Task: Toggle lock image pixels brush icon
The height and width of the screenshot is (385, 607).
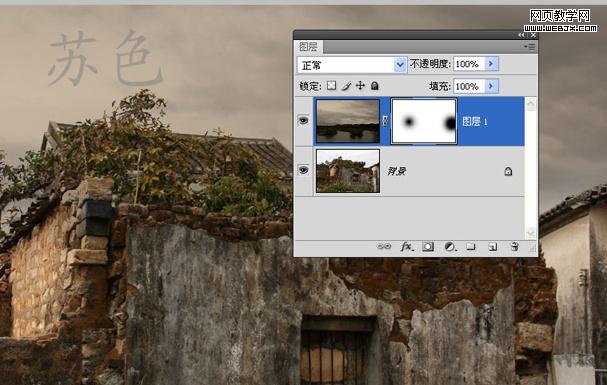Action: coord(346,86)
